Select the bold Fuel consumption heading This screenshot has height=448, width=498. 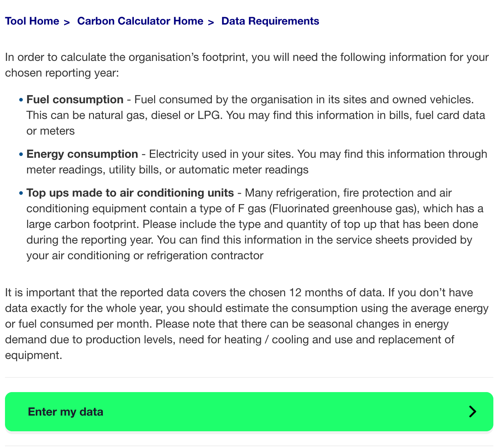[x=75, y=100]
